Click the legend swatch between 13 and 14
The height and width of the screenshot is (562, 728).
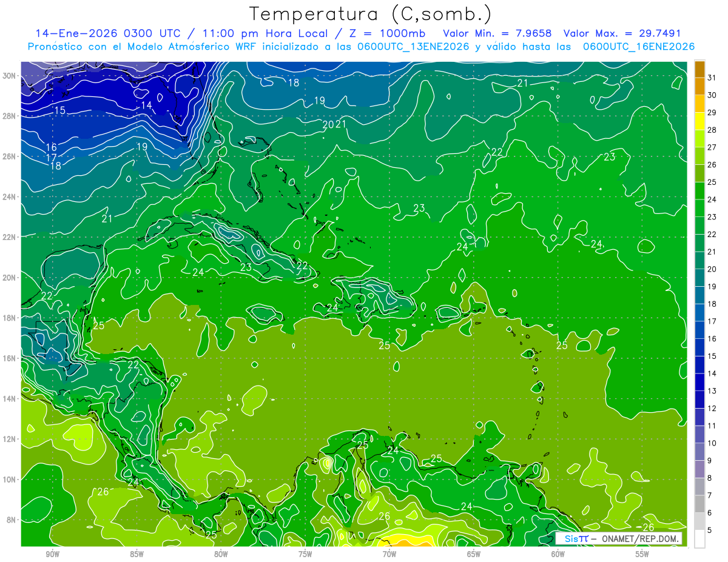coord(699,383)
